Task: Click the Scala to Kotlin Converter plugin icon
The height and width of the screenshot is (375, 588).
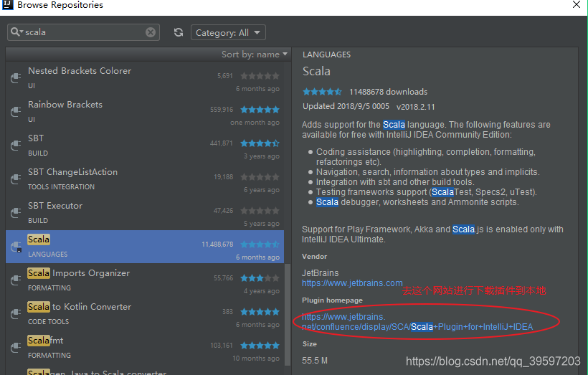Action: pos(16,314)
